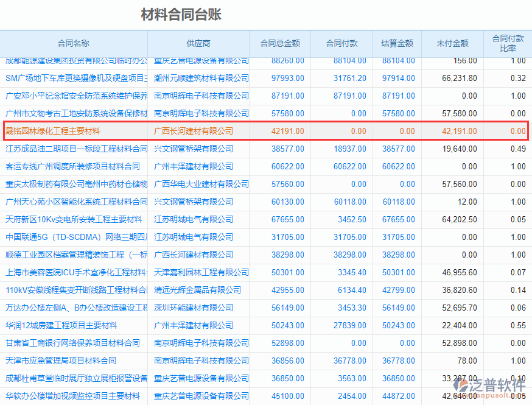This screenshot has width=532, height=405.
Task: Open the 晟铭园林绿化工程主要材料 contract
Action: 53,131
